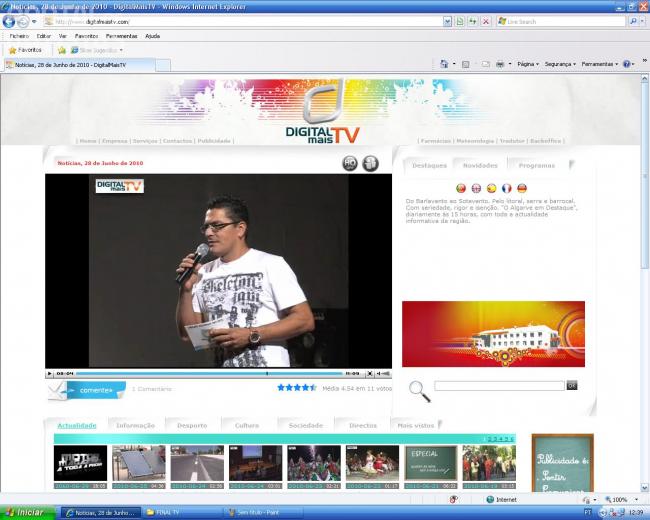Switch to the FINAL TV taskbar window

point(182,513)
